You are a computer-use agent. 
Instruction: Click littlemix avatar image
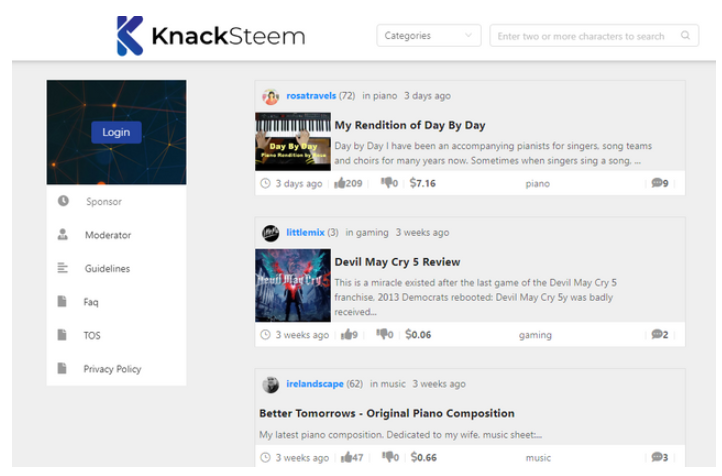[x=270, y=233]
